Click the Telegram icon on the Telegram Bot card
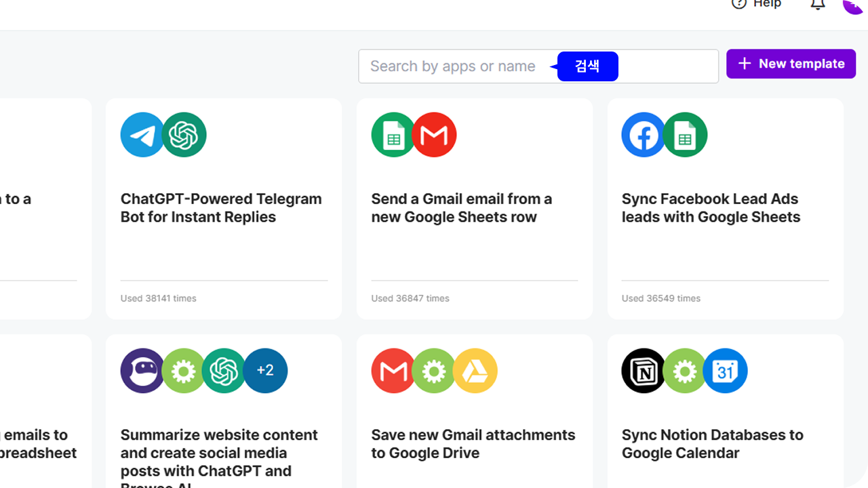Image resolution: width=868 pixels, height=488 pixels. (142, 135)
